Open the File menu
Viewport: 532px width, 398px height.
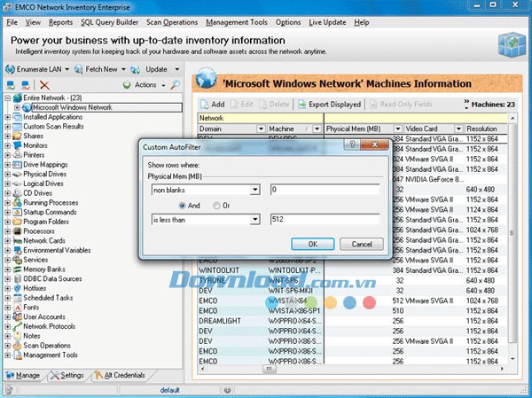(12, 23)
